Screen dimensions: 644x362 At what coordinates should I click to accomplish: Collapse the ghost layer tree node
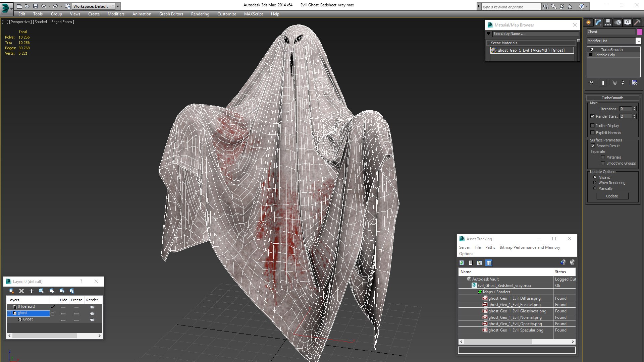(10, 313)
